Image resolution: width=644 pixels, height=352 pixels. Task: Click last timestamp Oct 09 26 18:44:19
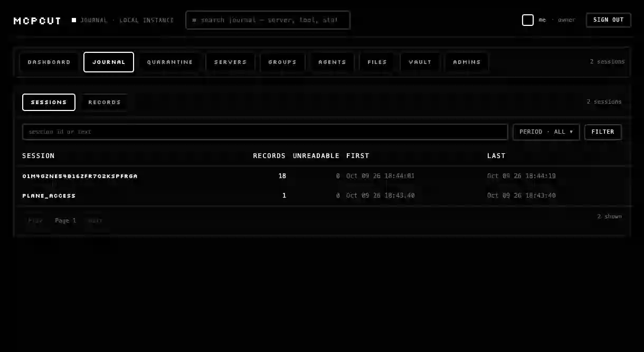522,176
